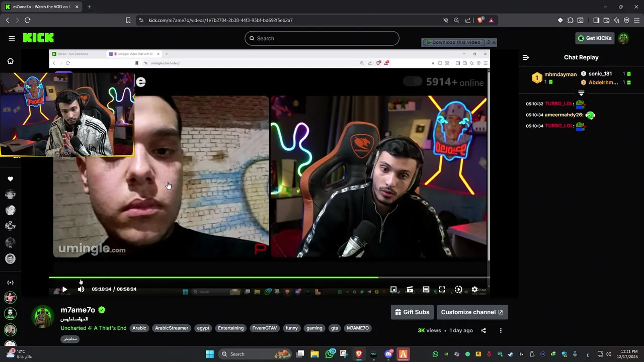Image resolution: width=644 pixels, height=362 pixels.
Task: Open the Brave Rewards triangle icon
Action: (x=491, y=20)
